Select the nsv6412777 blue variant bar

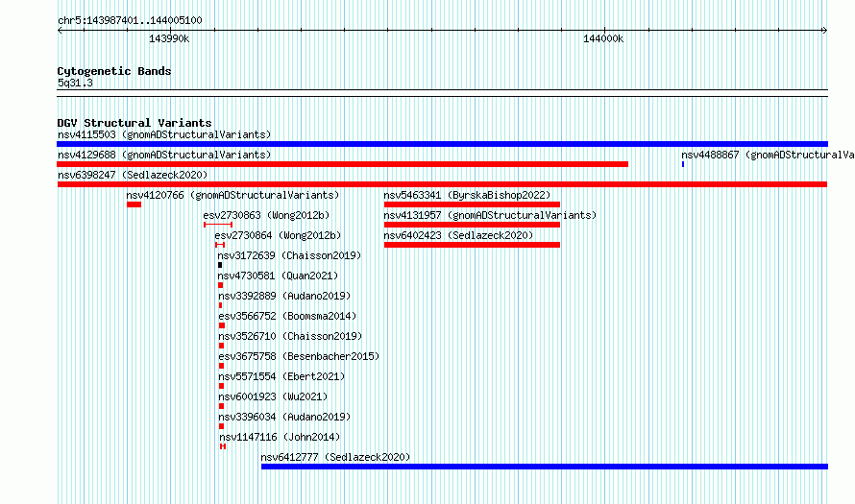tap(545, 467)
